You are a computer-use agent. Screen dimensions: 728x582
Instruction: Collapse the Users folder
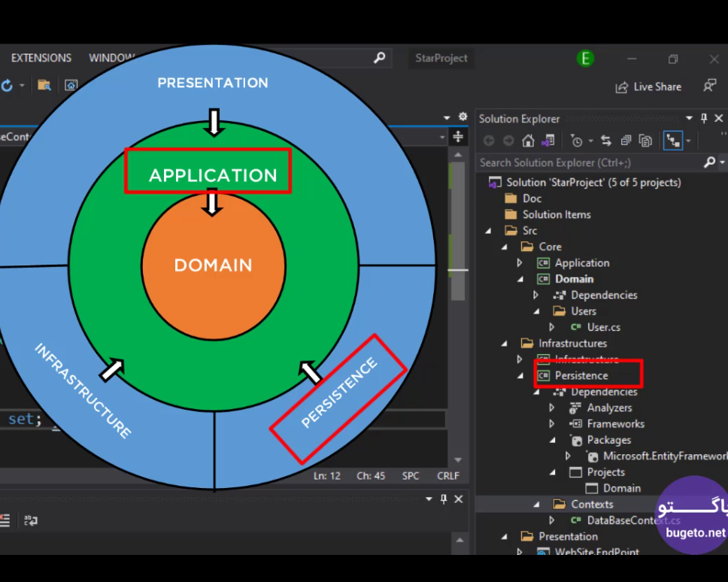536,311
